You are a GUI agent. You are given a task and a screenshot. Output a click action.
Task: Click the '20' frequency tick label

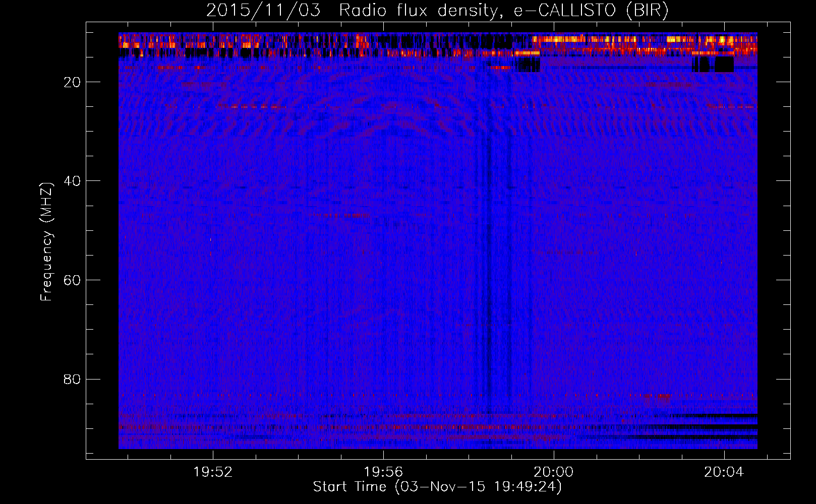72,82
